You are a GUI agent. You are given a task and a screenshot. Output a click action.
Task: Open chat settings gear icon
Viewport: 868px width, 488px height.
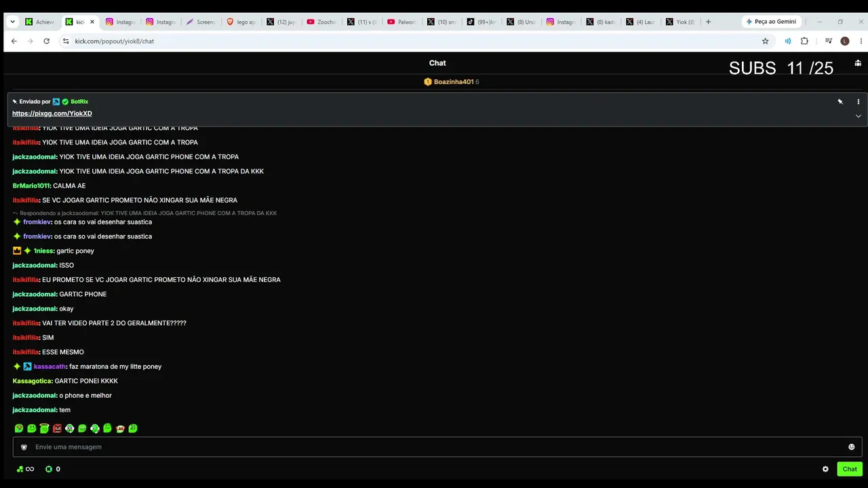click(825, 469)
